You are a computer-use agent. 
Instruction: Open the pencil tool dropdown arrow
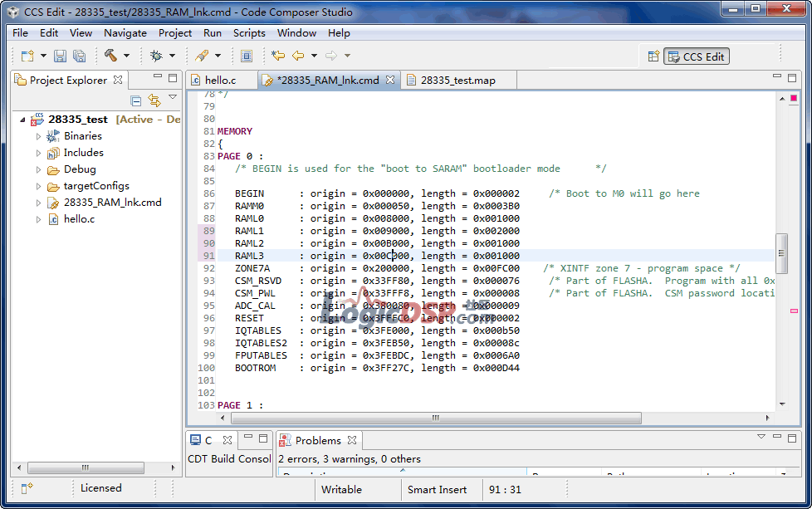click(218, 56)
